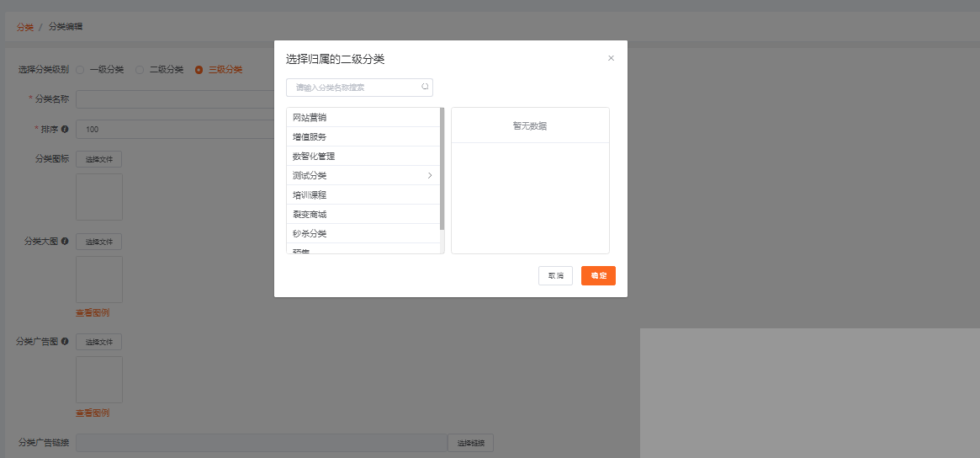
Task: Click the info icon beside 分类大图
Action: click(65, 241)
